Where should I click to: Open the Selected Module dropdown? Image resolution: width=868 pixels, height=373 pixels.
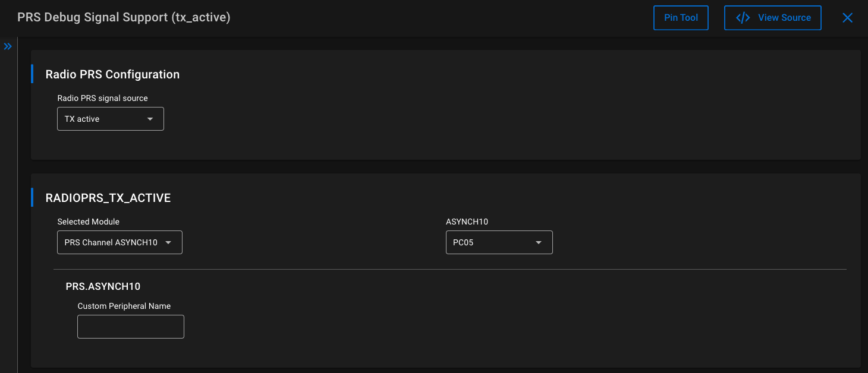point(119,242)
